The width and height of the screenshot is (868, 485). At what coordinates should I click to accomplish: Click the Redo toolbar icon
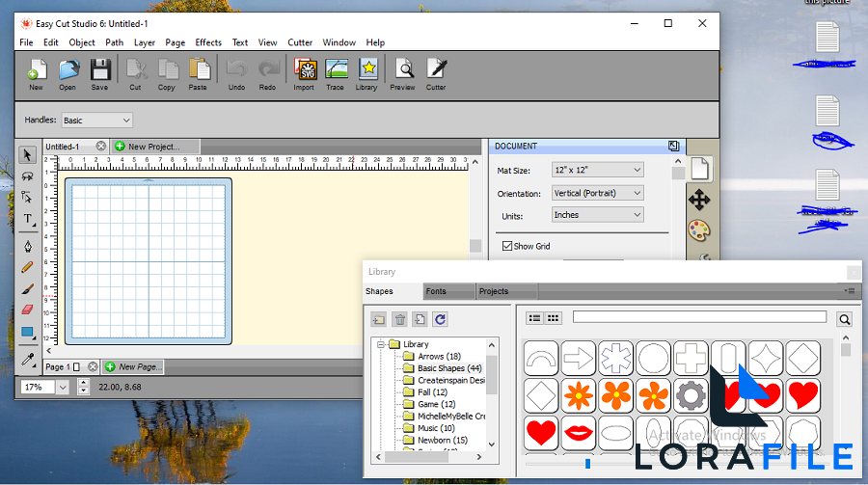click(268, 75)
